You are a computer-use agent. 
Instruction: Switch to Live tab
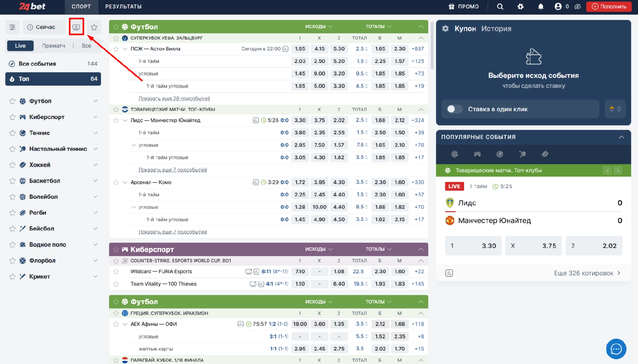(20, 46)
